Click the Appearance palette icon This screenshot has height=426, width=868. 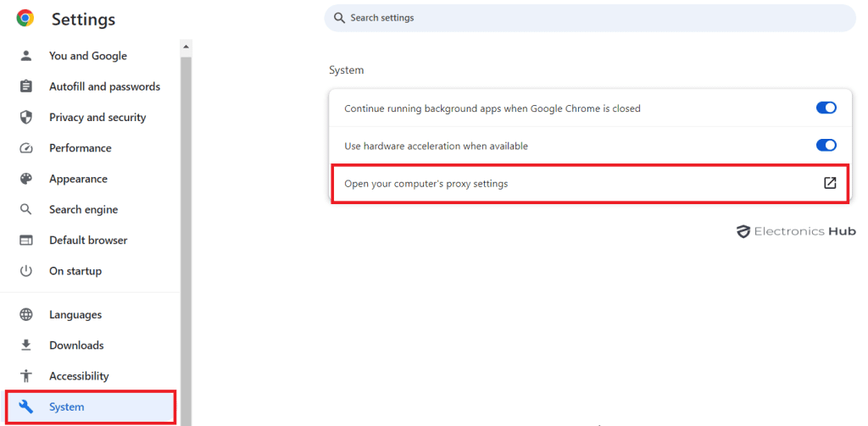click(26, 179)
